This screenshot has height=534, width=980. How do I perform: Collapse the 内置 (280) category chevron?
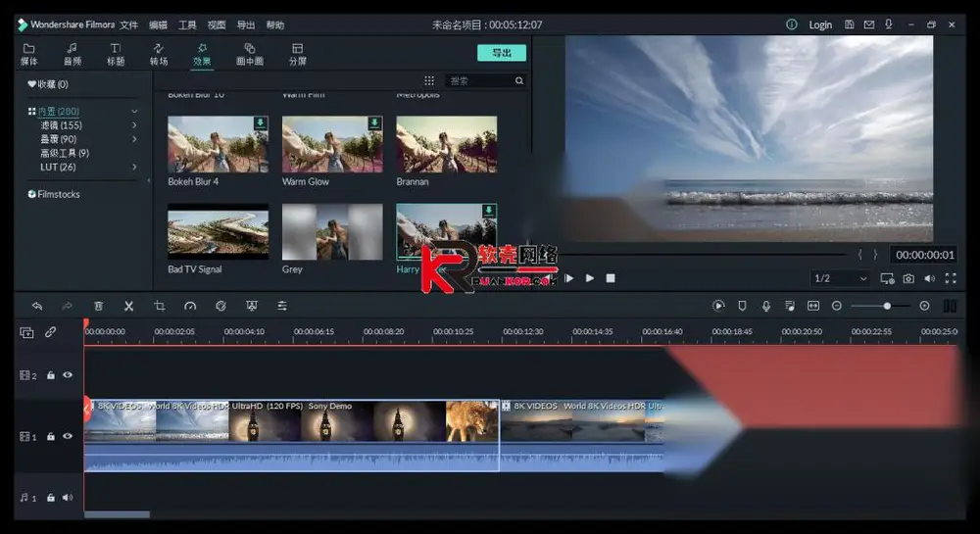coord(134,111)
